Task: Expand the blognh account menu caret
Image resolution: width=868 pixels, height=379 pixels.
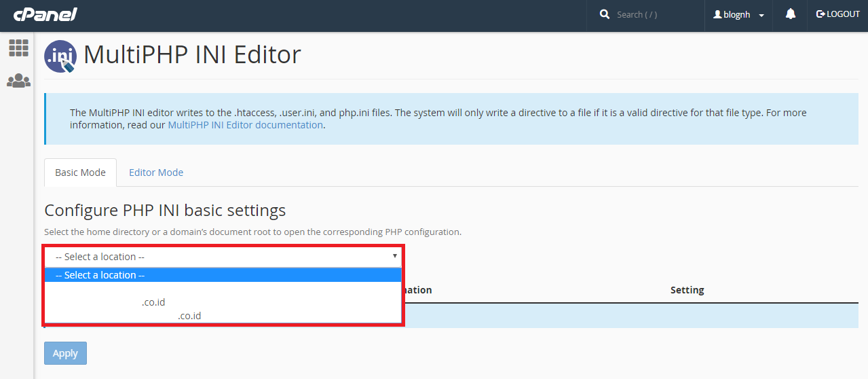Action: (761, 16)
